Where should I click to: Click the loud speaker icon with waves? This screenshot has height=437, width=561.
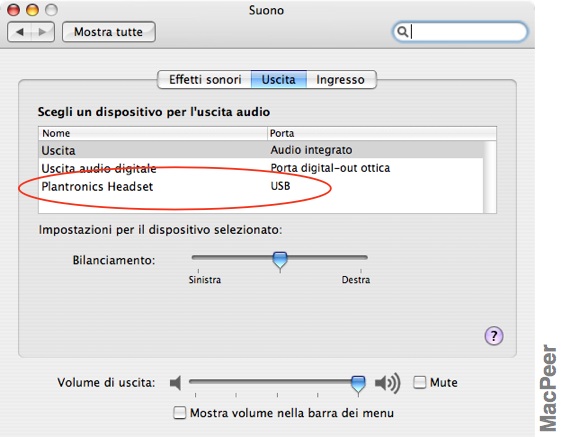click(387, 383)
